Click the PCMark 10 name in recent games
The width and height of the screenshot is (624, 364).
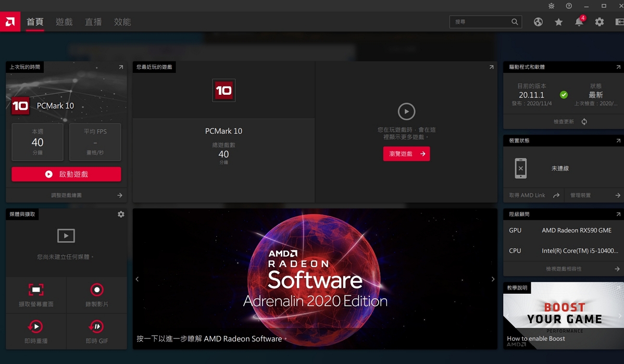[x=223, y=131]
